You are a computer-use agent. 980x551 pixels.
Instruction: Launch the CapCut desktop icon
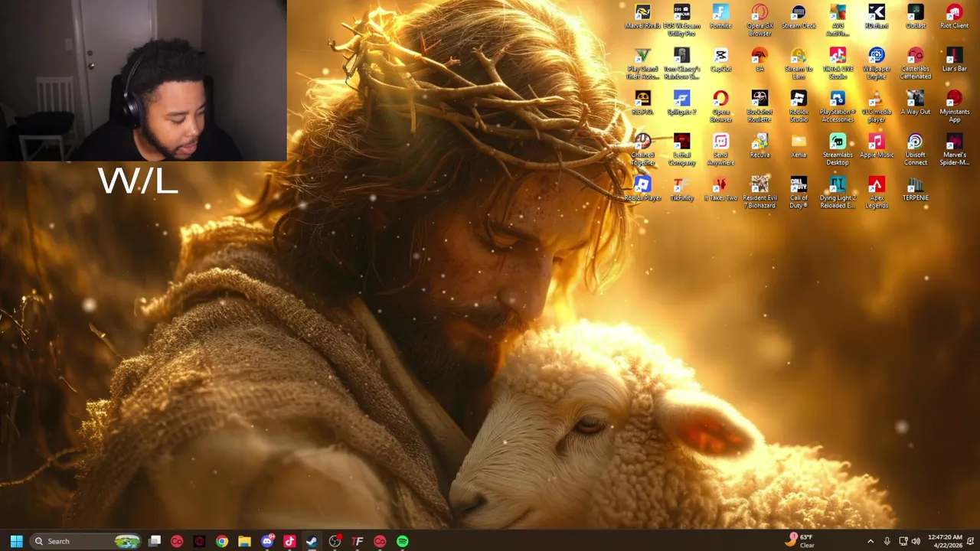point(720,60)
